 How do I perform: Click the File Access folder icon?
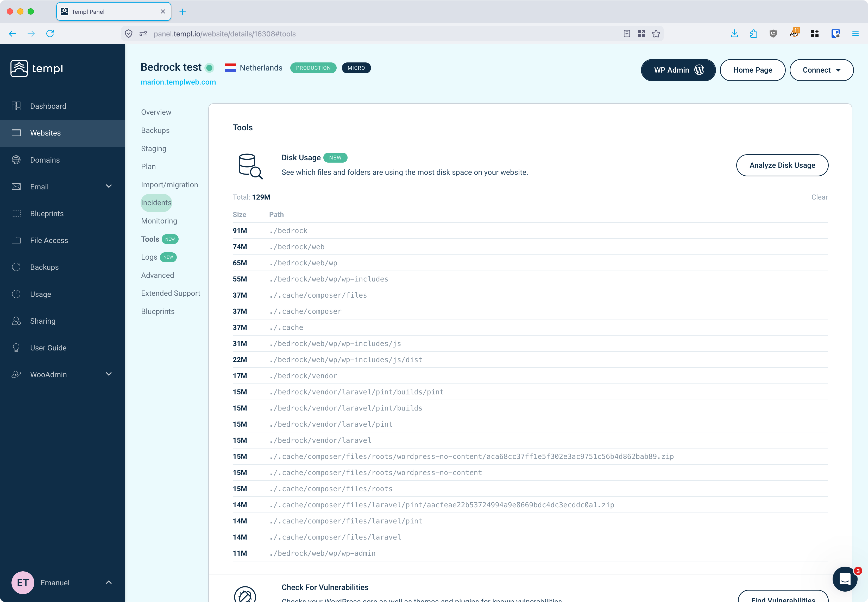[x=16, y=240]
